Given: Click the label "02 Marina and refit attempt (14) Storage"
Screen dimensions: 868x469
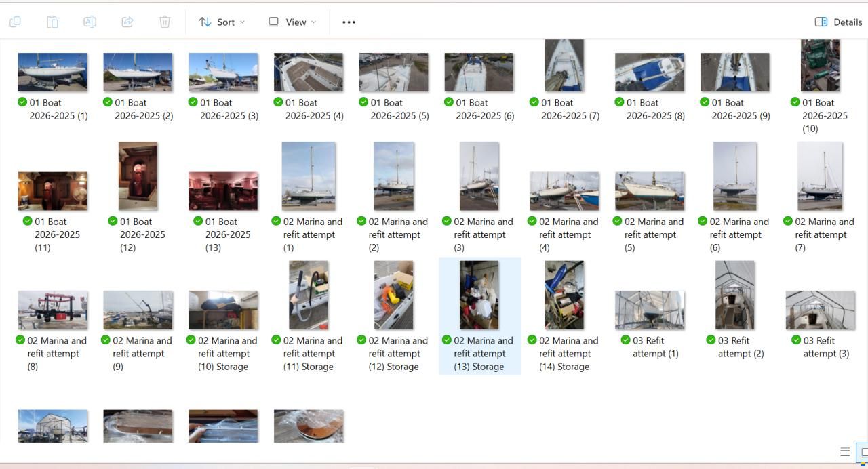Looking at the screenshot, I should click(x=569, y=354).
